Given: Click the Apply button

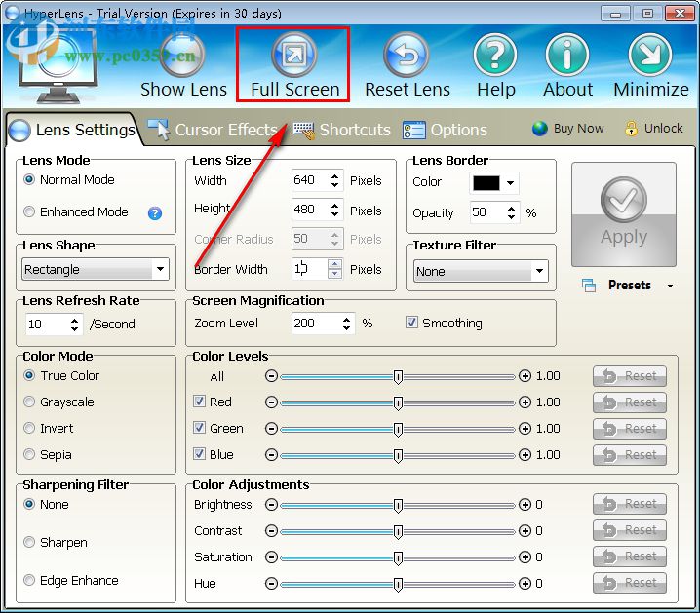Looking at the screenshot, I should point(624,214).
